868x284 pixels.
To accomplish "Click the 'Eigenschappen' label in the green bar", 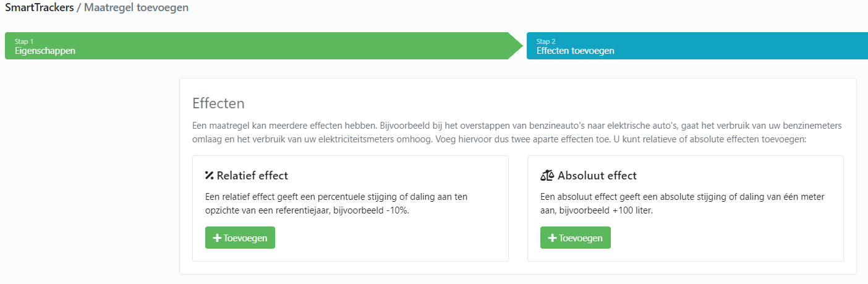I will [x=45, y=51].
